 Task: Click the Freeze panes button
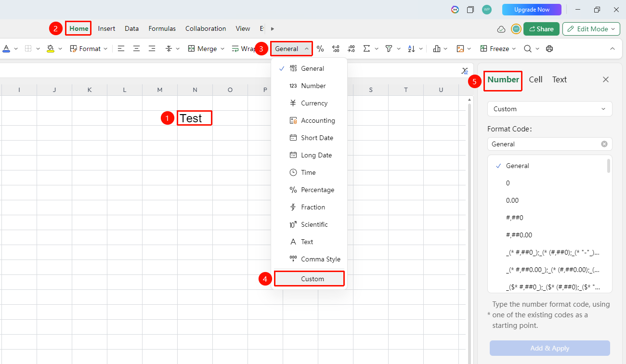(x=495, y=49)
